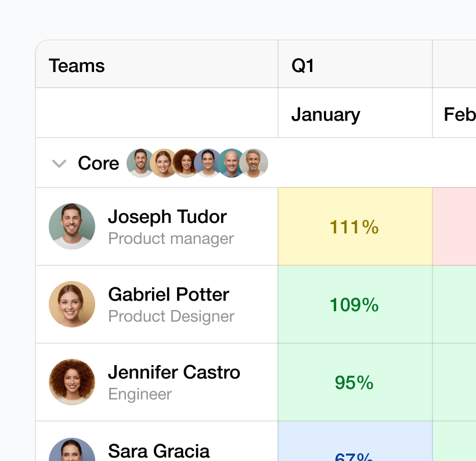Click the partially visible Feb header
This screenshot has width=476, height=461.
(459, 114)
